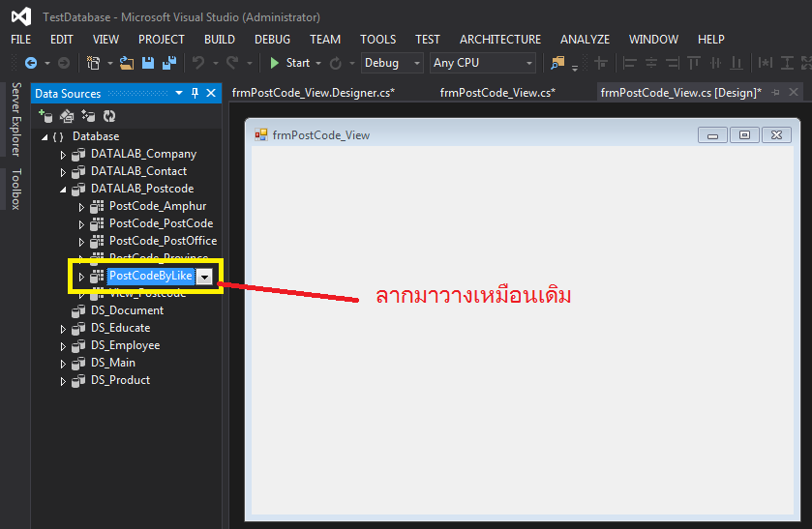Close the Data Sources panel
812x529 pixels.
pos(211,93)
